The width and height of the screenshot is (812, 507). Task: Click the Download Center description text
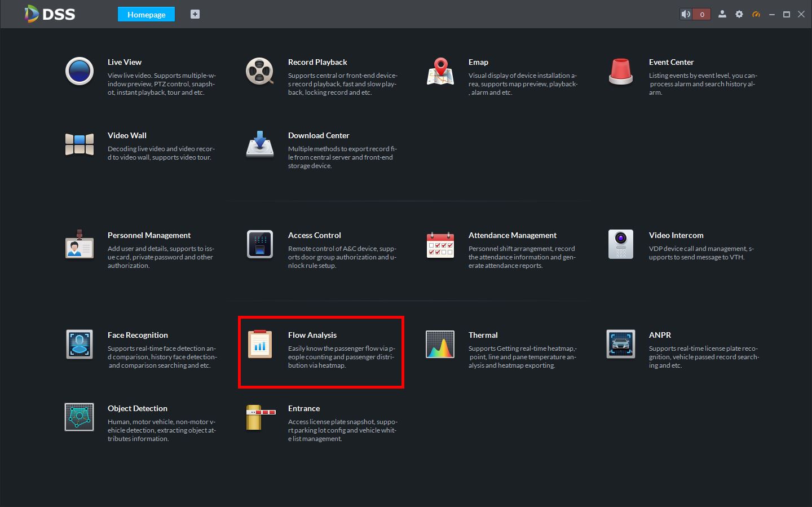[343, 157]
